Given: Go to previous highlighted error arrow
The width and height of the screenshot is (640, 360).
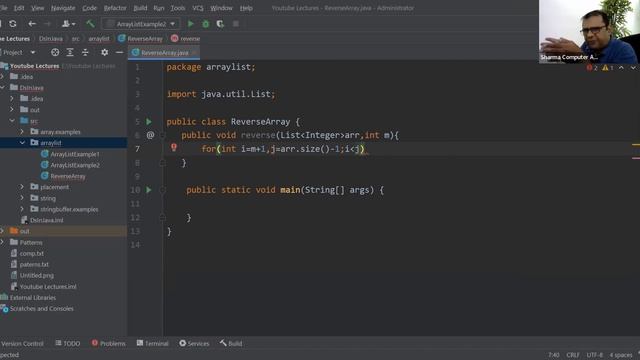Looking at the screenshot, I should point(621,68).
